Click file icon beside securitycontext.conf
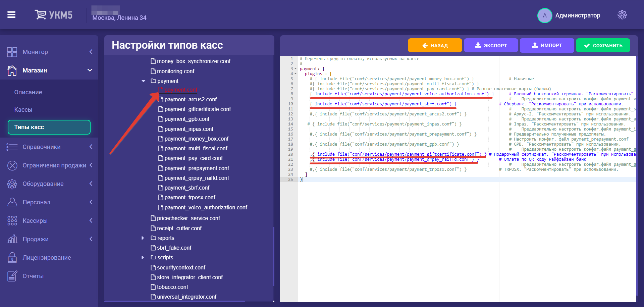644x307 pixels. (153, 267)
